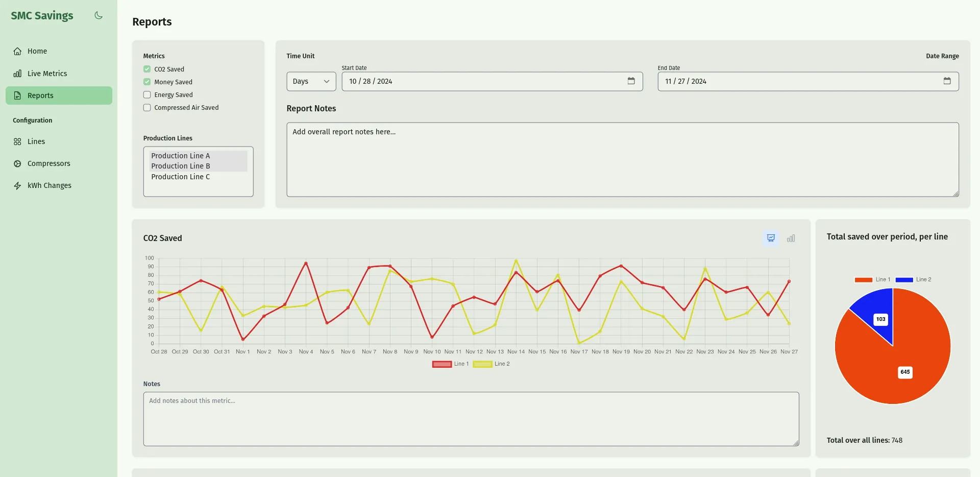Uncheck the CO2 Saved metric
This screenshot has height=477, width=980.
(147, 69)
